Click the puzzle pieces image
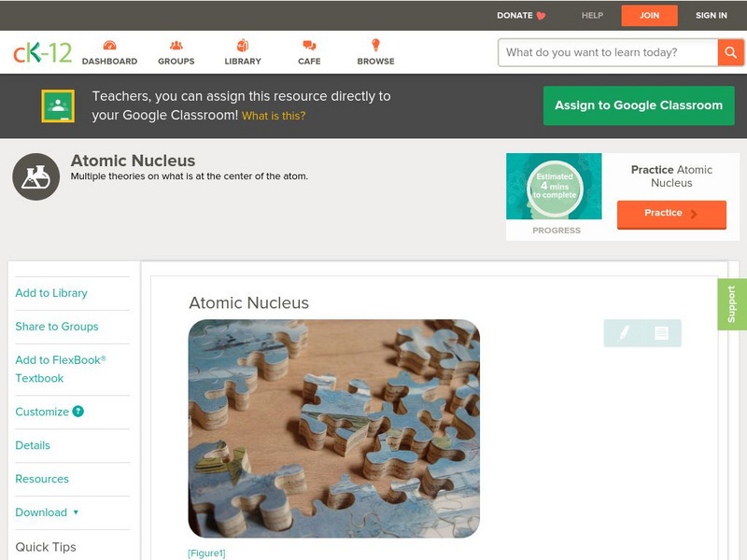Screen dimensions: 747x560 coord(334,428)
